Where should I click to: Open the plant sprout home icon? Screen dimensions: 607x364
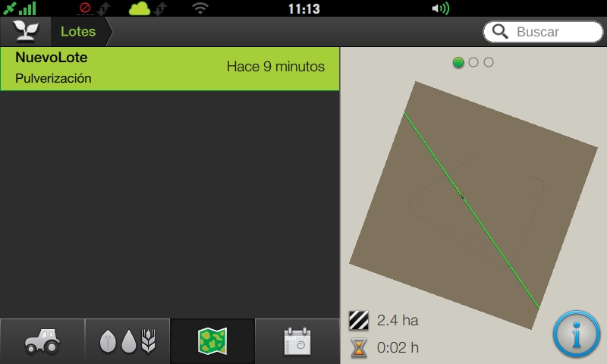26,31
